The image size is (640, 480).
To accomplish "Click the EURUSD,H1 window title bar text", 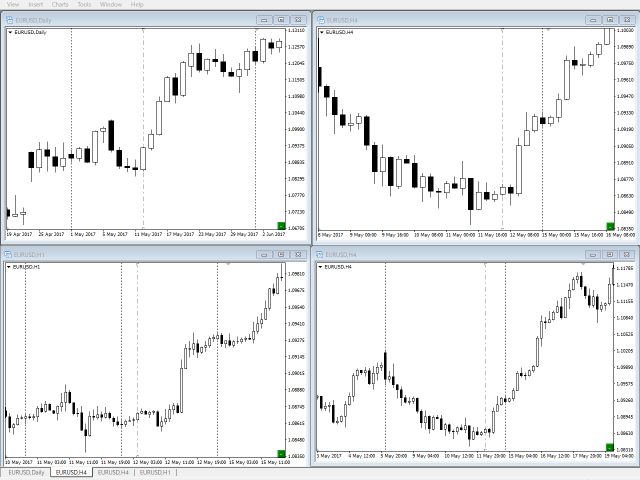I will point(29,255).
